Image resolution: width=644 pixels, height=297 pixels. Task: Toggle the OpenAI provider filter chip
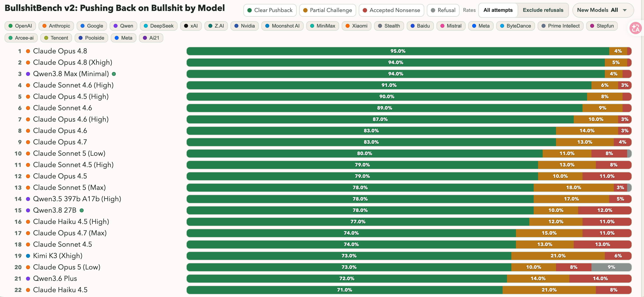pos(20,26)
